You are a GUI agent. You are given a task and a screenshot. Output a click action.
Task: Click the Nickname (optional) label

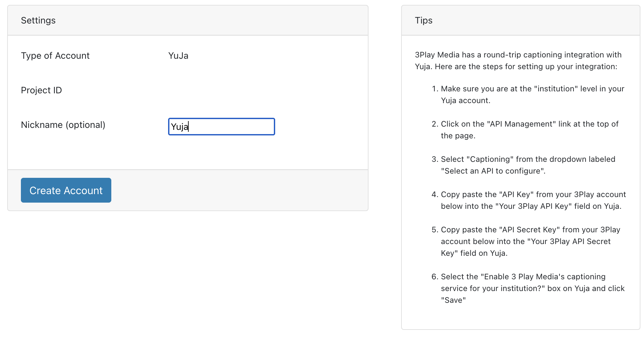[x=63, y=125]
